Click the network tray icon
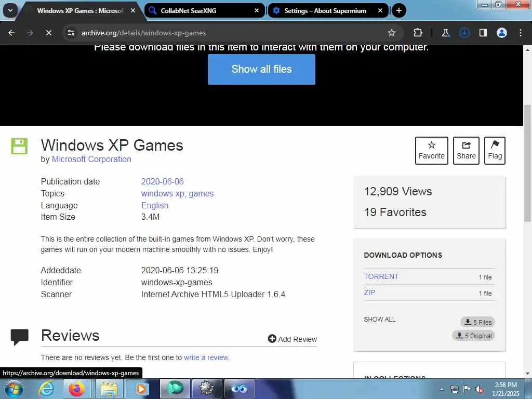The height and width of the screenshot is (399, 532). click(454, 389)
